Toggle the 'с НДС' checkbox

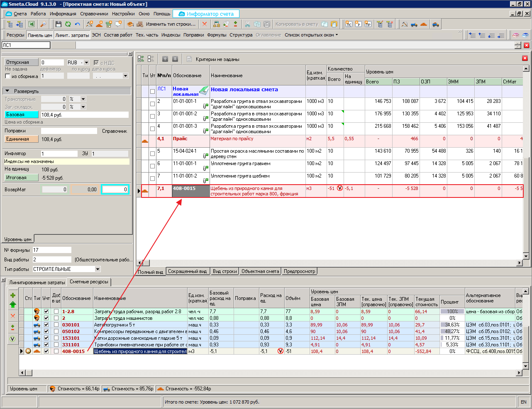click(x=96, y=63)
